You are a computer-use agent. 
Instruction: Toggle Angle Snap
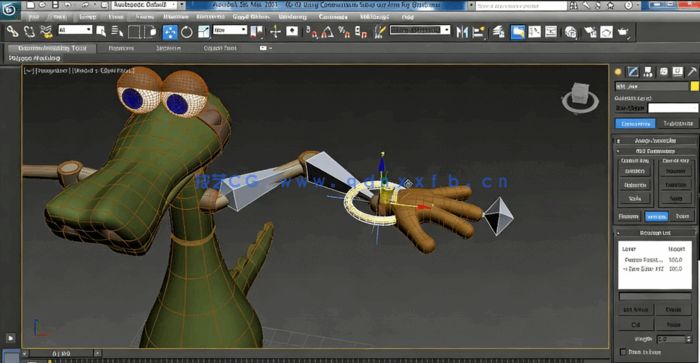[x=328, y=32]
